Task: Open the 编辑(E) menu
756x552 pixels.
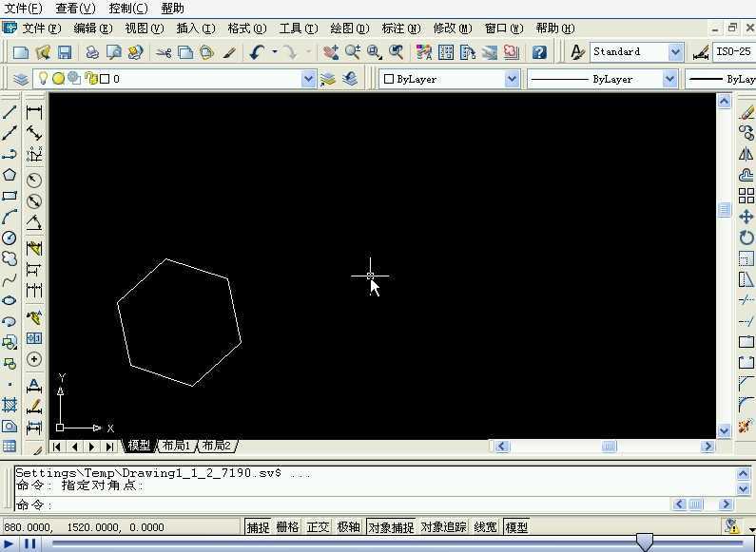Action: pos(93,29)
